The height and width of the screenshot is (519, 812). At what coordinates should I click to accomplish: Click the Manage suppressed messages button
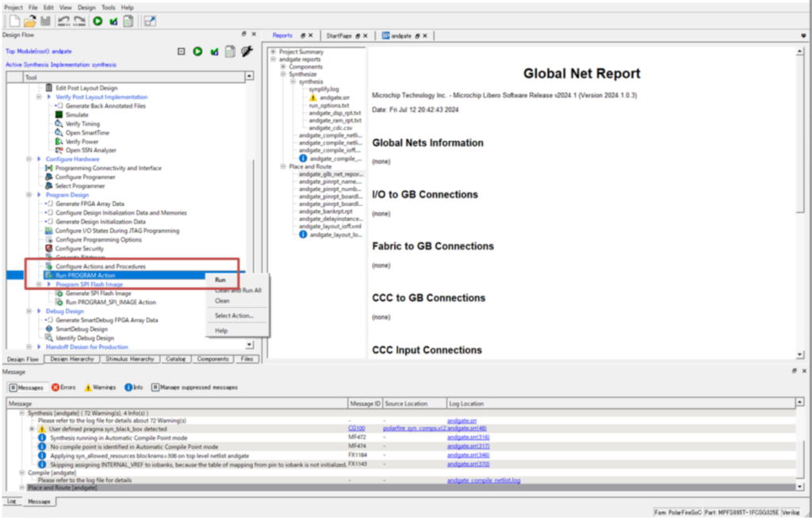[194, 387]
